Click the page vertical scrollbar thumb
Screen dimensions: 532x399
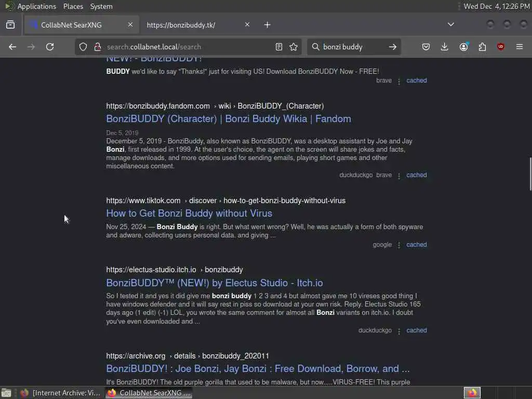pyautogui.click(x=530, y=174)
